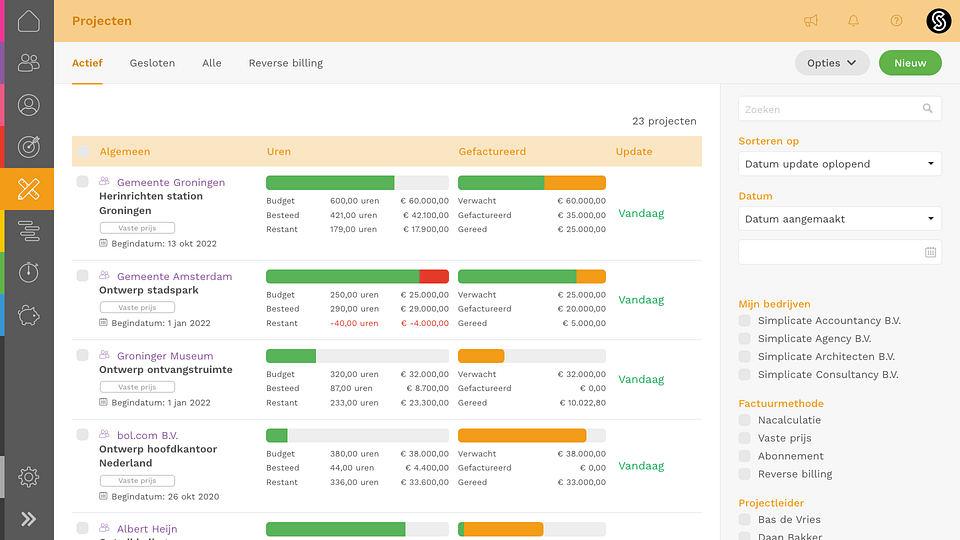Open the Datum aangemaakt dropdown
The height and width of the screenshot is (540, 960).
(839, 219)
